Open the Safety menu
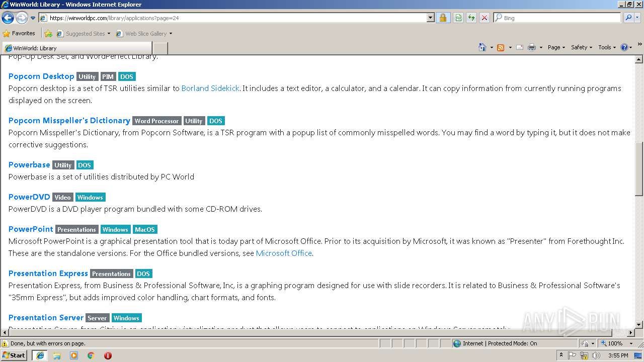This screenshot has width=644, height=362. tap(582, 47)
